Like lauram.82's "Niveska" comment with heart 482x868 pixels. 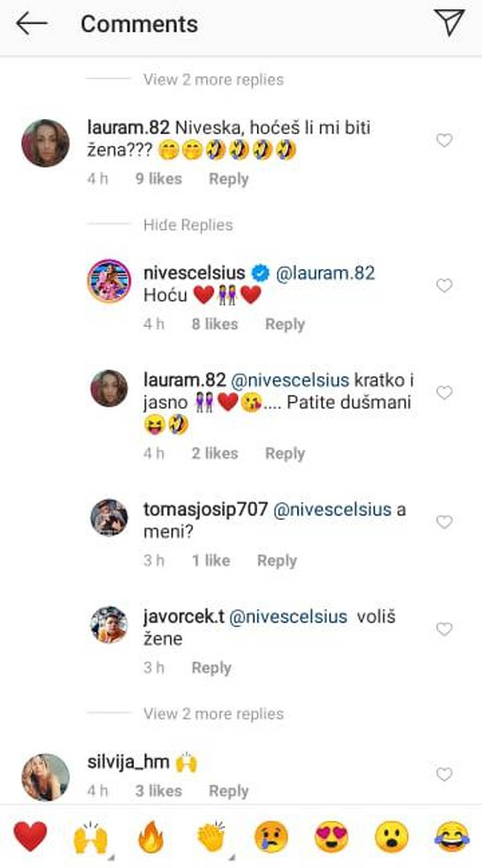tap(444, 141)
